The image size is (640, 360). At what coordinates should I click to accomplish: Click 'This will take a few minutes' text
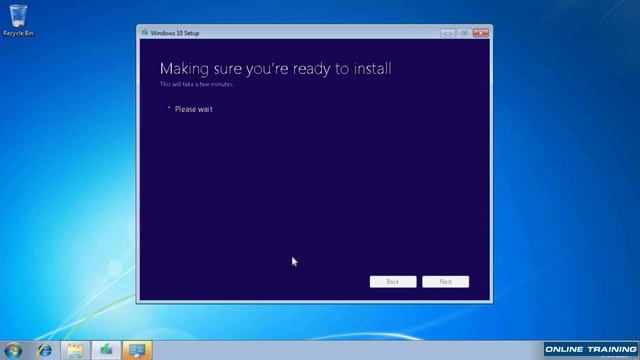point(196,84)
